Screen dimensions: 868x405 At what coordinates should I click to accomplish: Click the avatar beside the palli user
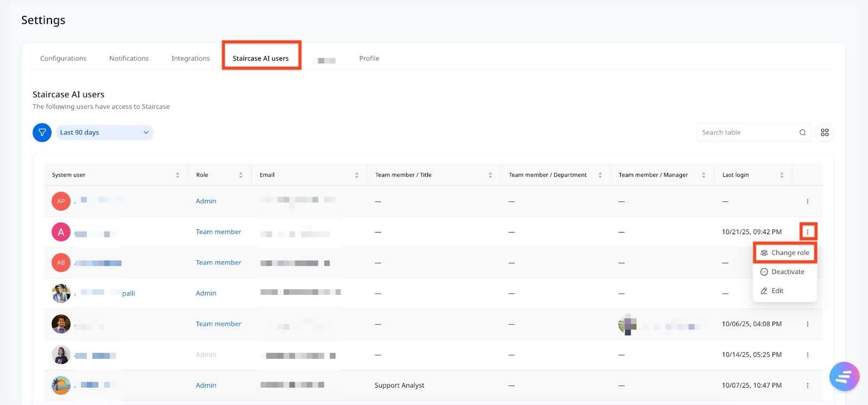coord(61,293)
